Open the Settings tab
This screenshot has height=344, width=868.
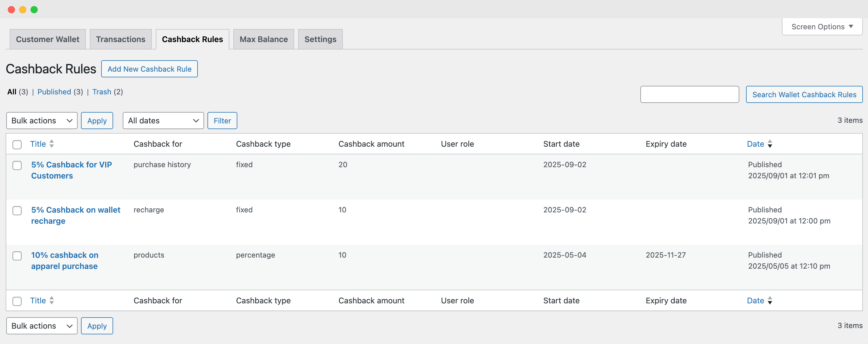click(x=320, y=39)
